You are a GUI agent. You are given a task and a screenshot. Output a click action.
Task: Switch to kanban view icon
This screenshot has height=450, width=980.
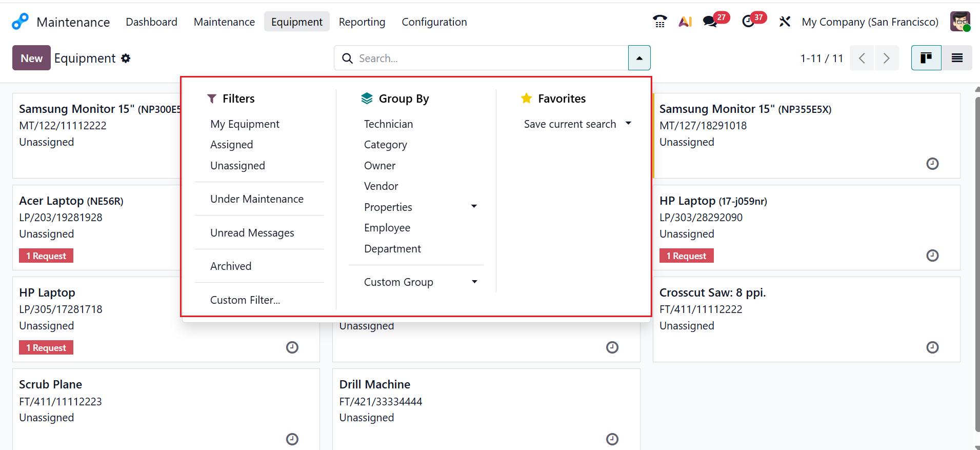pyautogui.click(x=926, y=58)
